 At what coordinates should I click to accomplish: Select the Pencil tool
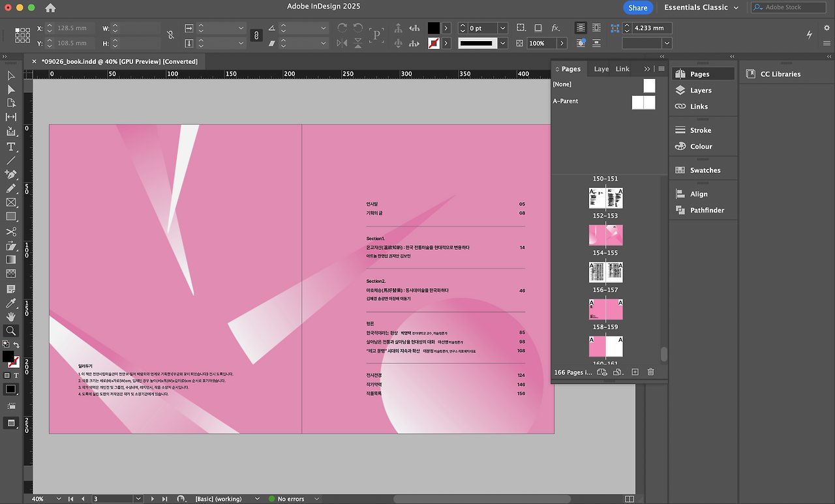[x=11, y=188]
